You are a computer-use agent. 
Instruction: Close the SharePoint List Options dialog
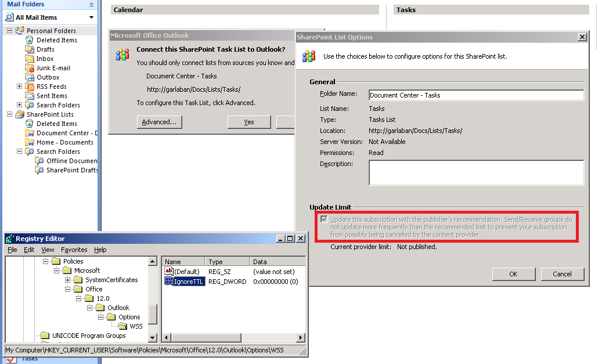(x=582, y=37)
